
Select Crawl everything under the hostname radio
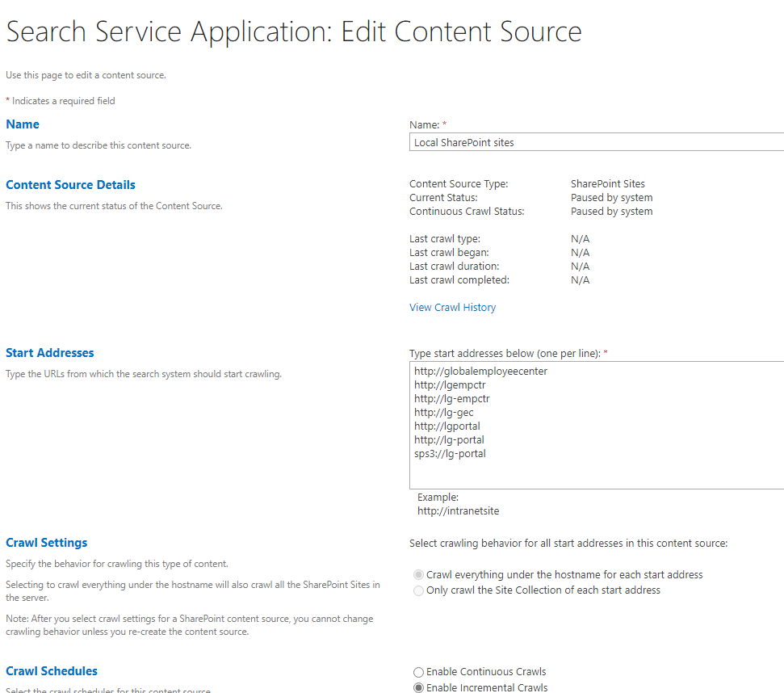[x=418, y=574]
